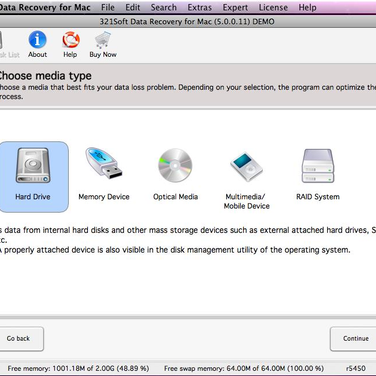
Task: Open the Help menu in menu bar
Action: 307,7
